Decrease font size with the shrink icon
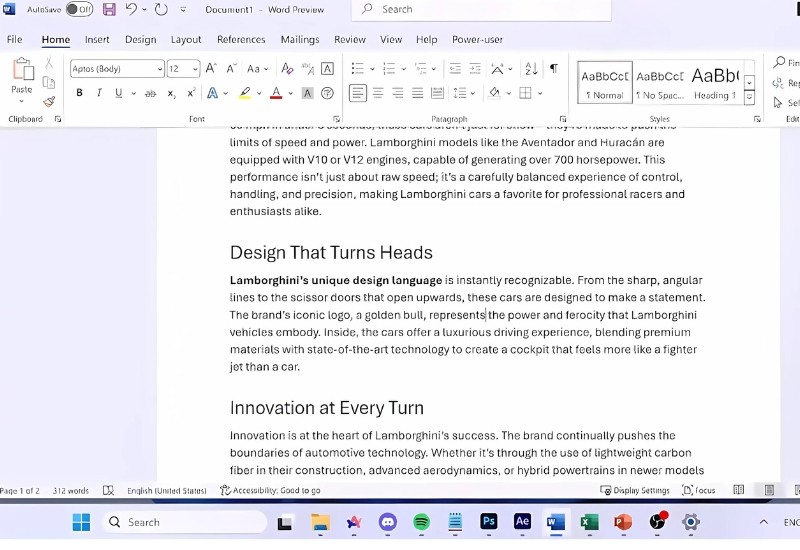This screenshot has width=800, height=550. coord(231,68)
